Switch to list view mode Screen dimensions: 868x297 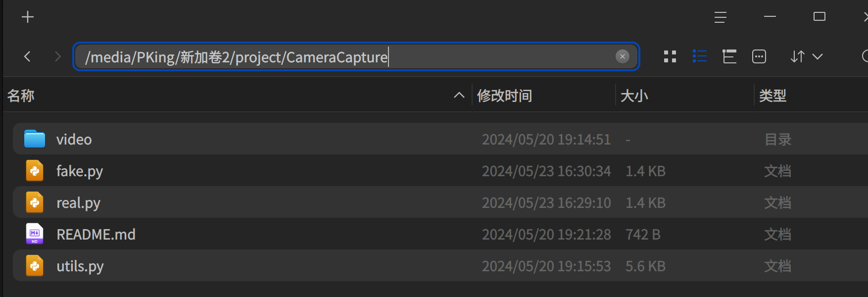click(699, 56)
